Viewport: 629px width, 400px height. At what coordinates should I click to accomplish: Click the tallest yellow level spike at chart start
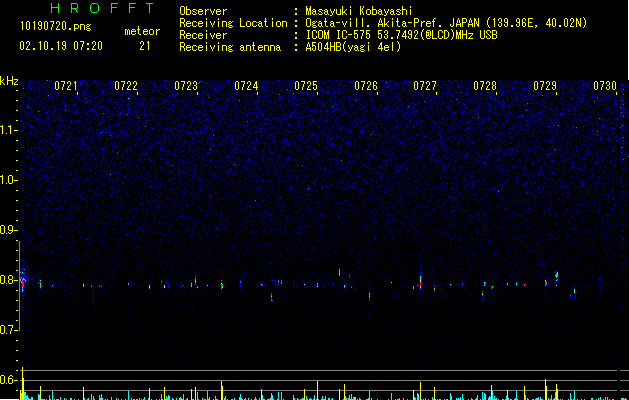23,383
